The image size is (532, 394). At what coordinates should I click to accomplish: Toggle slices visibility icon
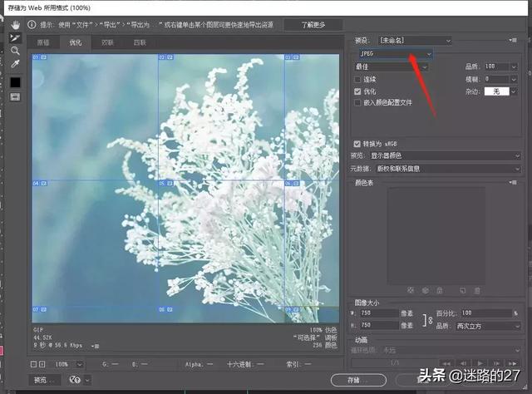point(14,97)
